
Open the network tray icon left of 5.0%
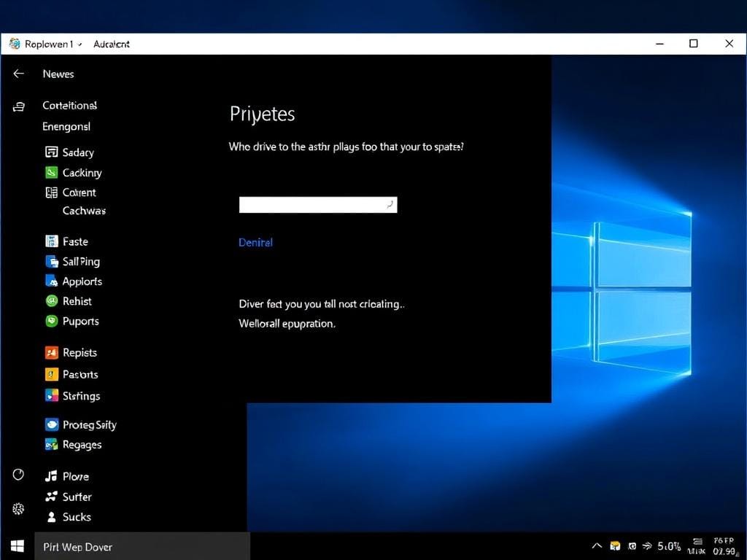point(647,546)
